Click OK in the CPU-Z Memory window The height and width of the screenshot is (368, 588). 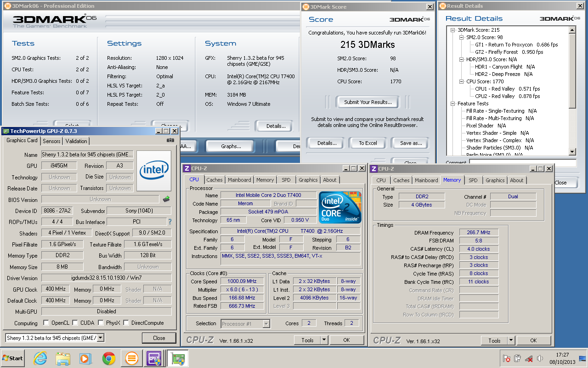click(x=533, y=340)
